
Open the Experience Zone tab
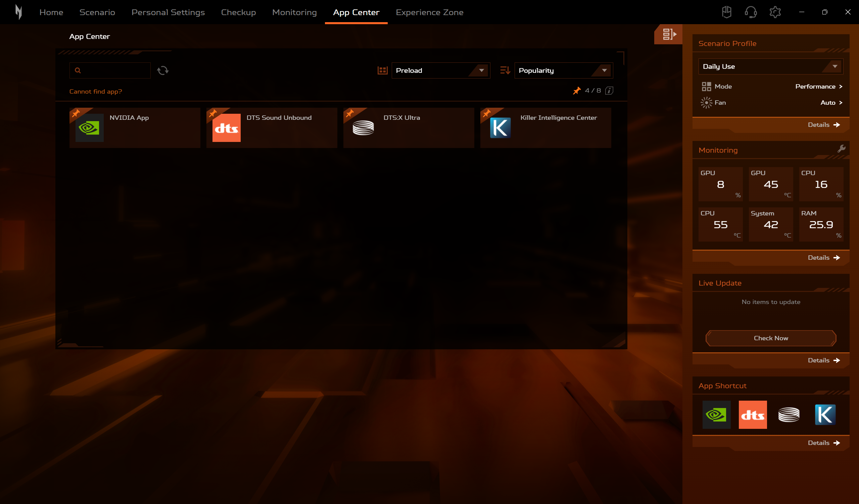[x=429, y=12]
